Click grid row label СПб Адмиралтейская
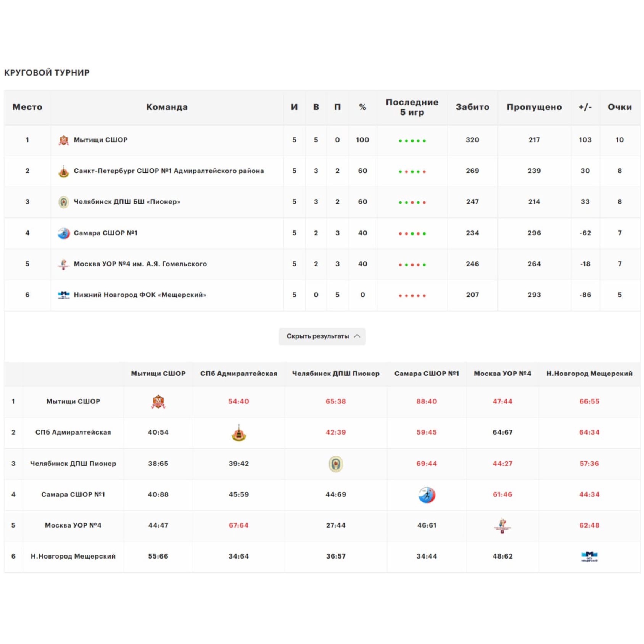644x644 pixels. tap(73, 432)
